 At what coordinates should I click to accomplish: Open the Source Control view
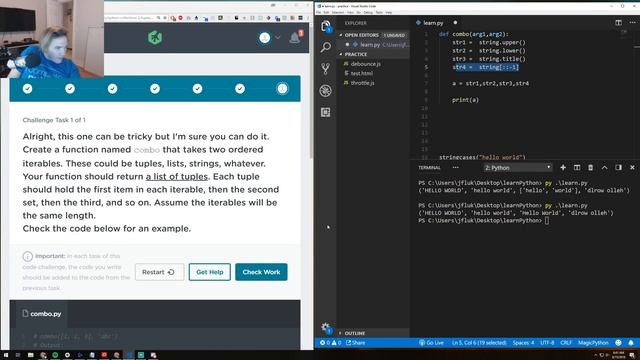click(x=325, y=69)
